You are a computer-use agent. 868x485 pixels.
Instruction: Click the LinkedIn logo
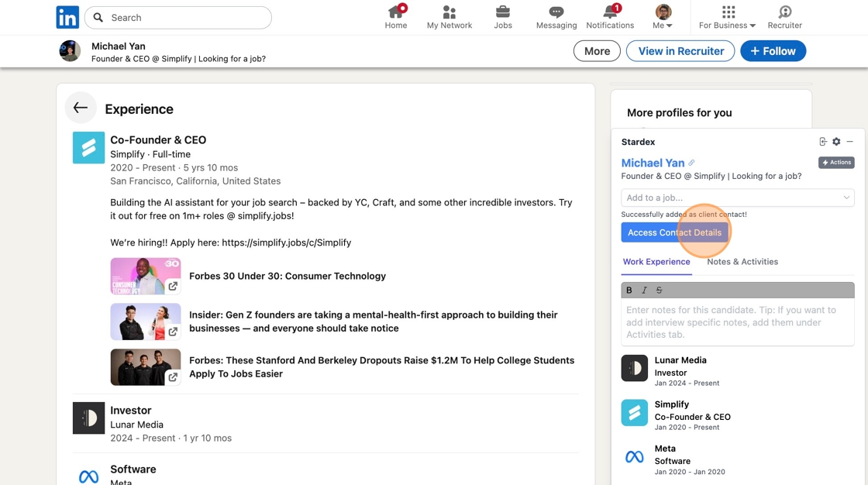[67, 17]
